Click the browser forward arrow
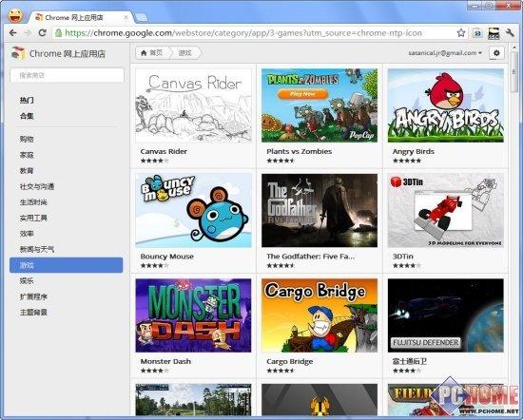523x420 pixels. [28, 32]
